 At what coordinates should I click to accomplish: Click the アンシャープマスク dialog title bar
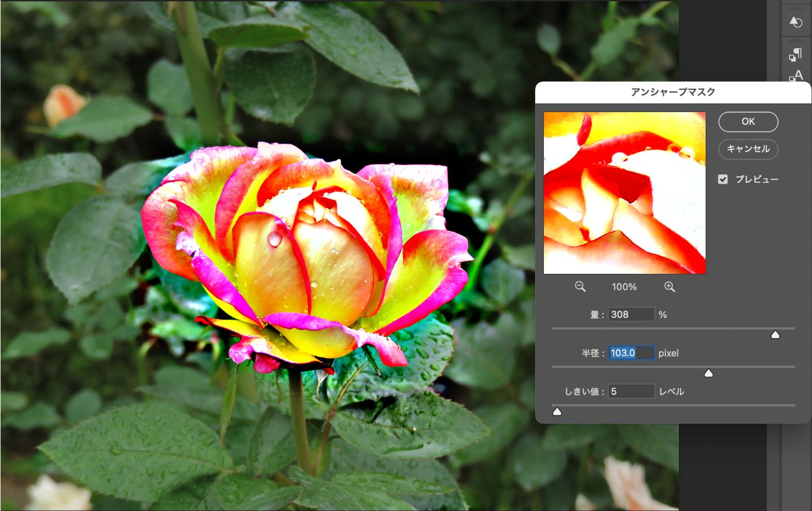(673, 92)
